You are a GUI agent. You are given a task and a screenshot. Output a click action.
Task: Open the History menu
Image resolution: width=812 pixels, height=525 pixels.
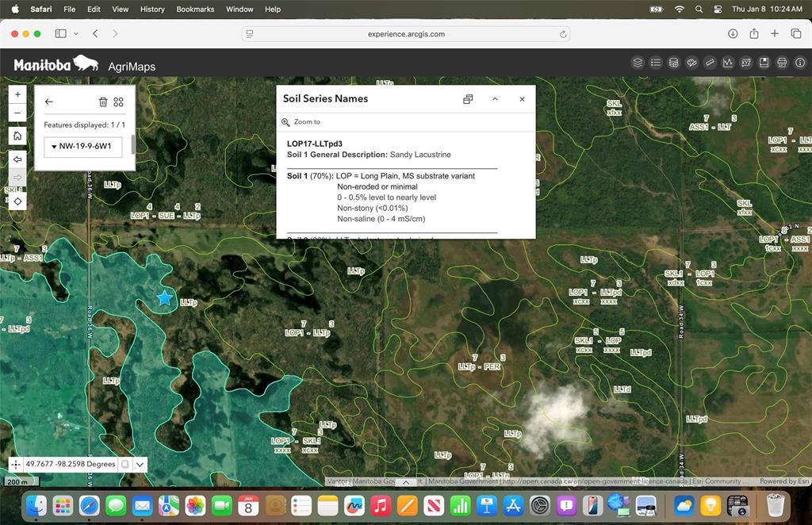[x=152, y=10]
